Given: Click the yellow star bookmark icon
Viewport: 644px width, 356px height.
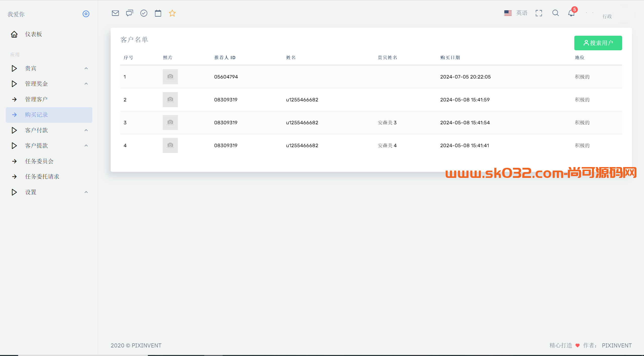Looking at the screenshot, I should point(172,13).
